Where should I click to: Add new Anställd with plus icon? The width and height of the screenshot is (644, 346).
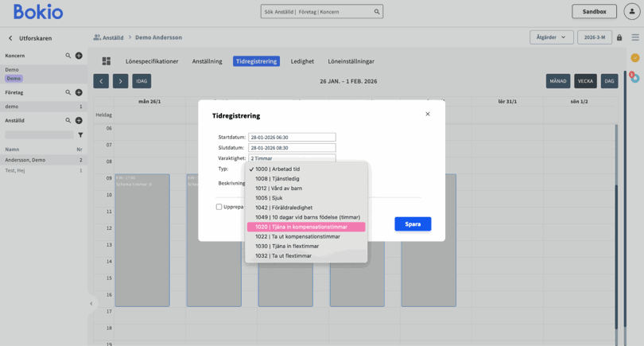tap(79, 121)
